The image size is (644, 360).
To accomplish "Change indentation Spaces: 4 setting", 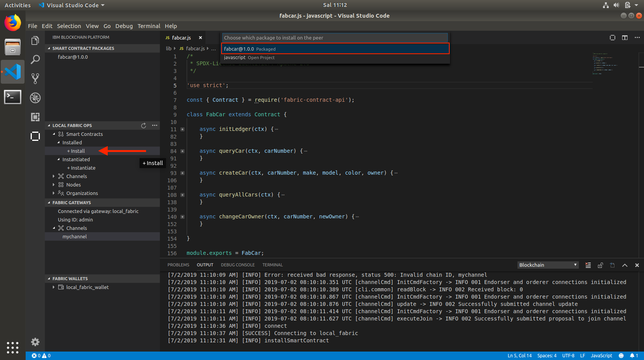I will (547, 356).
